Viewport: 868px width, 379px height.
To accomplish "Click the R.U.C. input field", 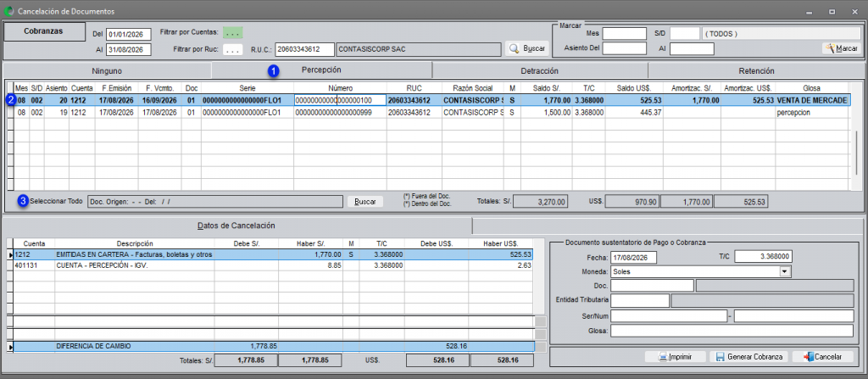I will pos(304,49).
